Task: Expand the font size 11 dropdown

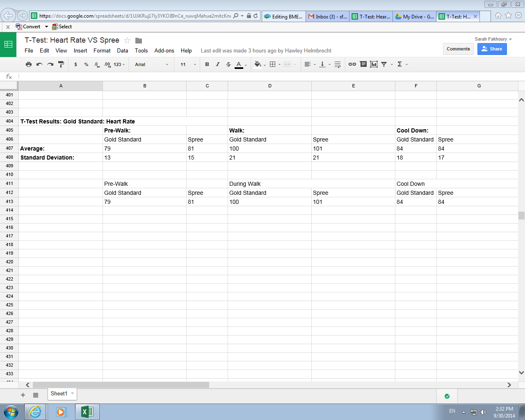Action: click(188, 64)
